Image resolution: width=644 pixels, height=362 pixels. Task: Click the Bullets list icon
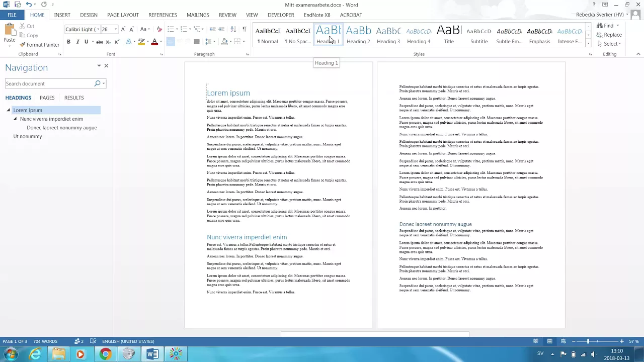(171, 29)
